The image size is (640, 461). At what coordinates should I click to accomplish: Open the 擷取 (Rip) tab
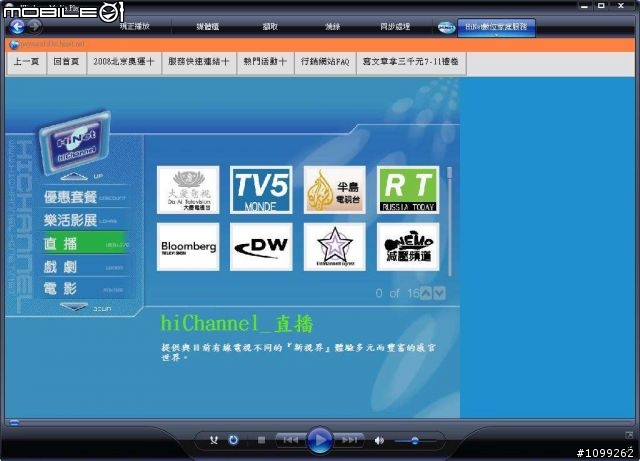click(270, 27)
